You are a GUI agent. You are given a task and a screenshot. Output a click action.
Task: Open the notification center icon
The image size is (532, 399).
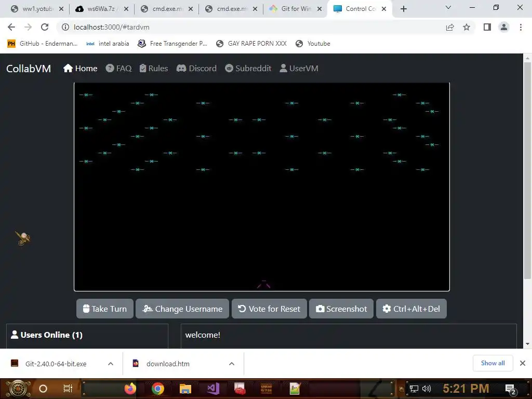[x=510, y=389]
